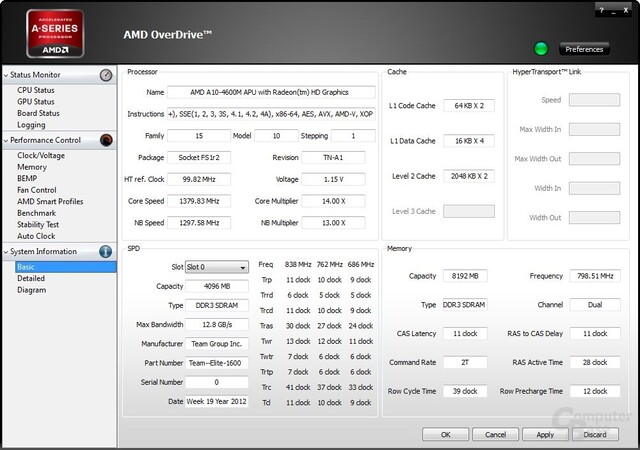Click the OK button

(x=445, y=434)
